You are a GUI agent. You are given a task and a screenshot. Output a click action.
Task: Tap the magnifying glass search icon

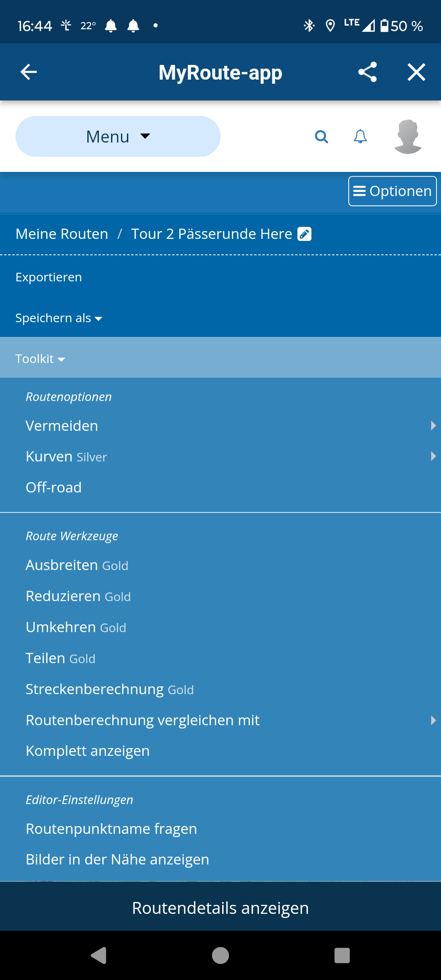point(322,137)
